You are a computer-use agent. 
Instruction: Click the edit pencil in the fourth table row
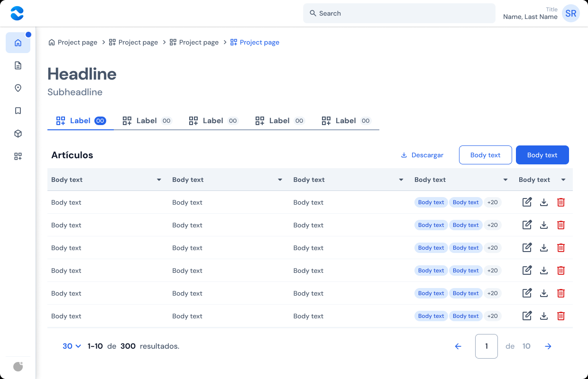coord(527,270)
